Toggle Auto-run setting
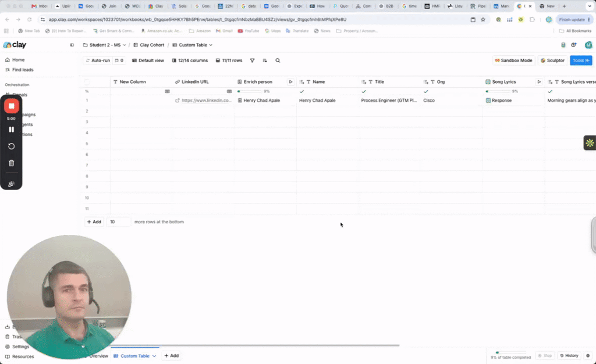Screen dimensions: 596x364 click(x=98, y=60)
